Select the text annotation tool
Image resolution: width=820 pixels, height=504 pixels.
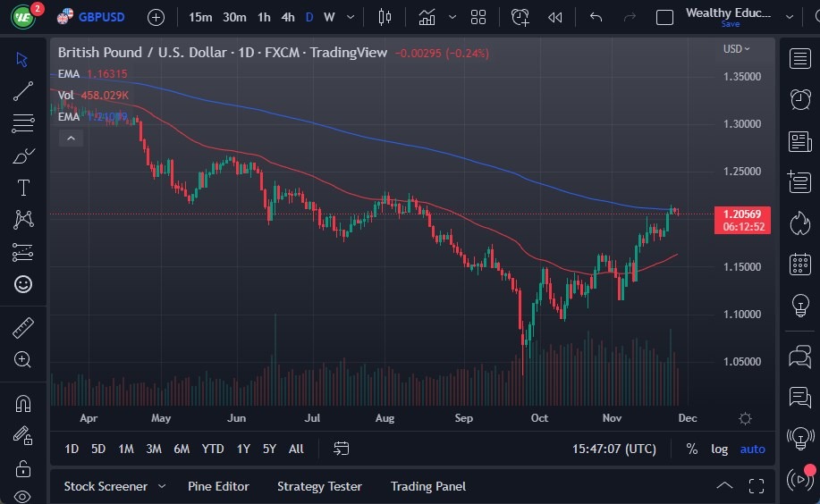pyautogui.click(x=23, y=188)
